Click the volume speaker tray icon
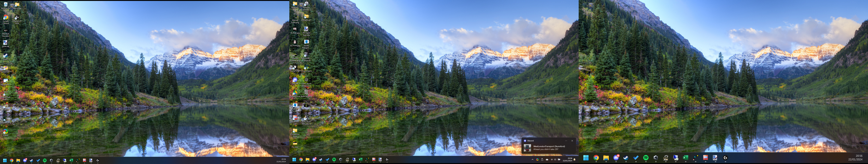This screenshot has height=164, width=868. [555, 160]
